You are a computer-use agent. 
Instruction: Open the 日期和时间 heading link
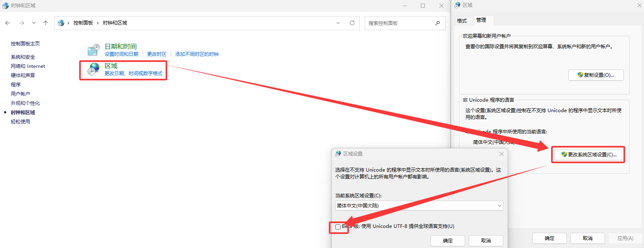pos(121,47)
